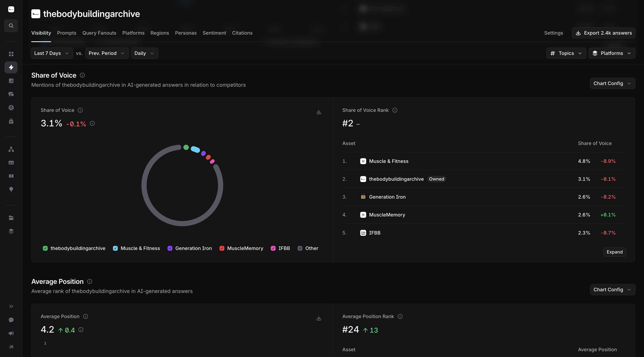Open the lightbulb insights sidebar icon
This screenshot has width=644, height=357.
(x=11, y=189)
